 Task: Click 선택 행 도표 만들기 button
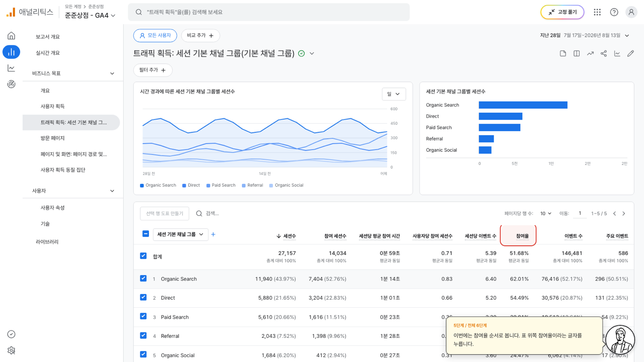(165, 214)
